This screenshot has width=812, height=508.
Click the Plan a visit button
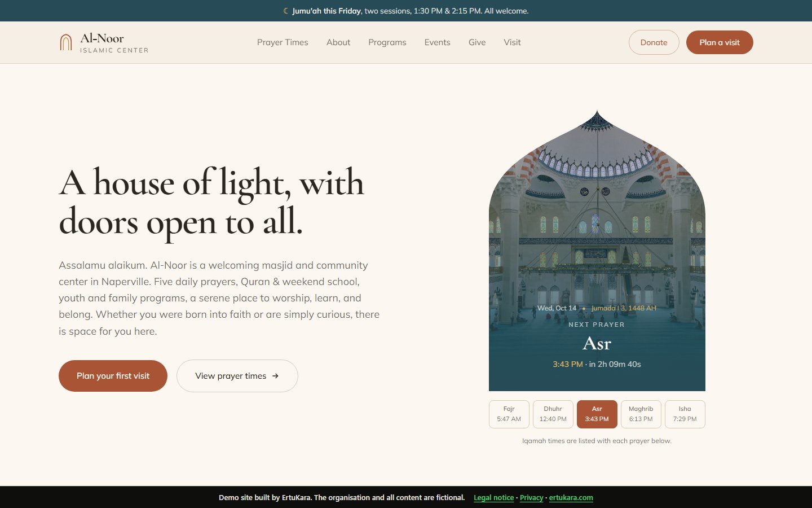pos(720,42)
